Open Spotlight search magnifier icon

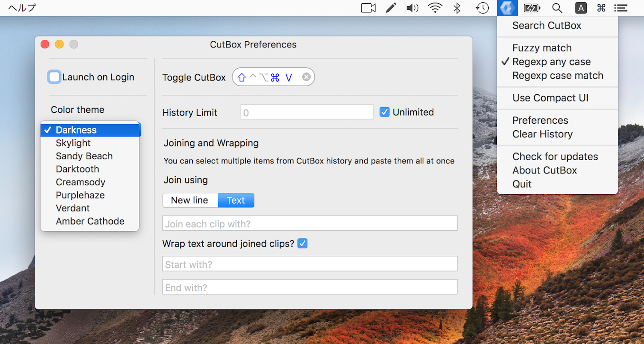557,8
